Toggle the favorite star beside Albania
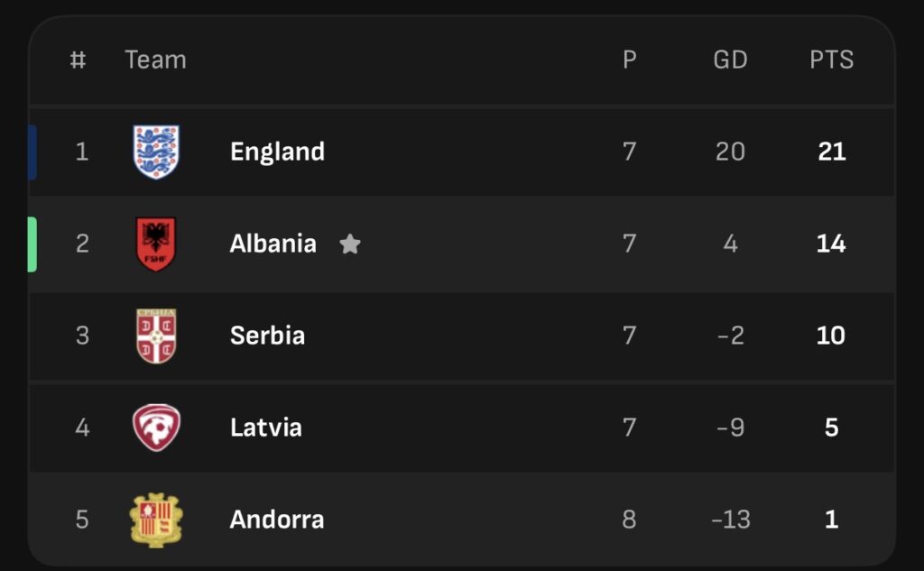This screenshot has height=571, width=924. [350, 244]
